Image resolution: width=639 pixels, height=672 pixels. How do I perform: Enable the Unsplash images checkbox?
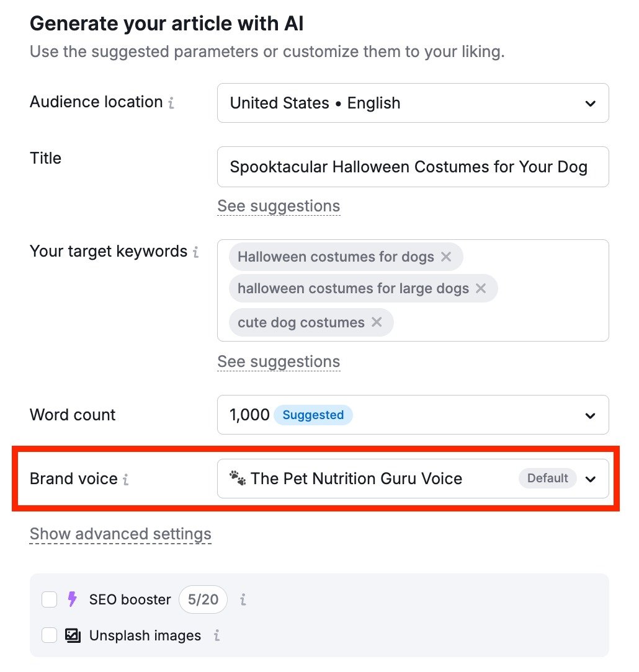[x=49, y=635]
